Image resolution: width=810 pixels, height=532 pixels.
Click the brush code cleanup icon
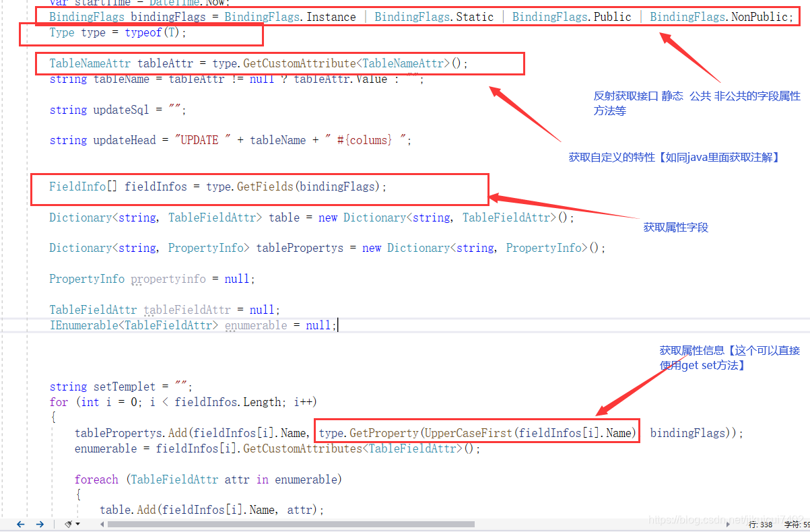(68, 524)
